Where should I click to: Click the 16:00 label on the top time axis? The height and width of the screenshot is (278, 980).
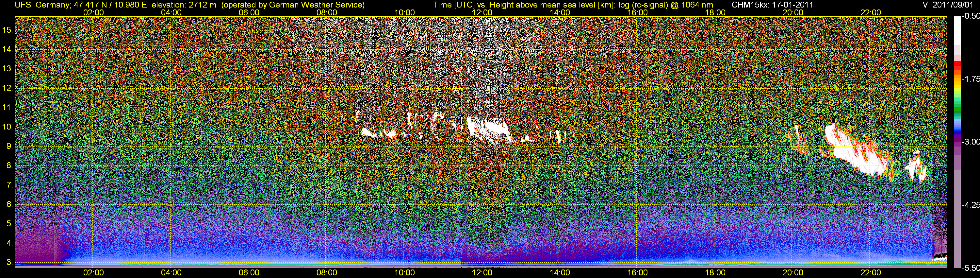coord(638,12)
